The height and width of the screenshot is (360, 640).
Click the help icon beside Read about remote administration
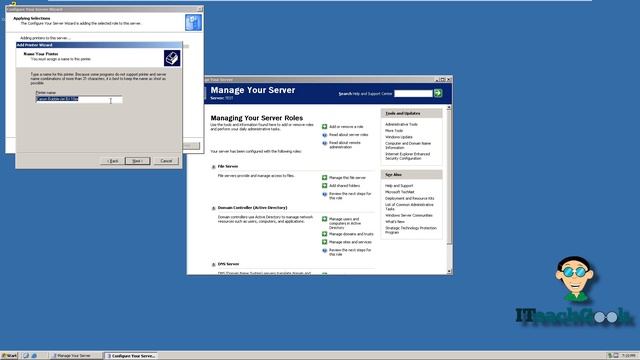(x=324, y=143)
